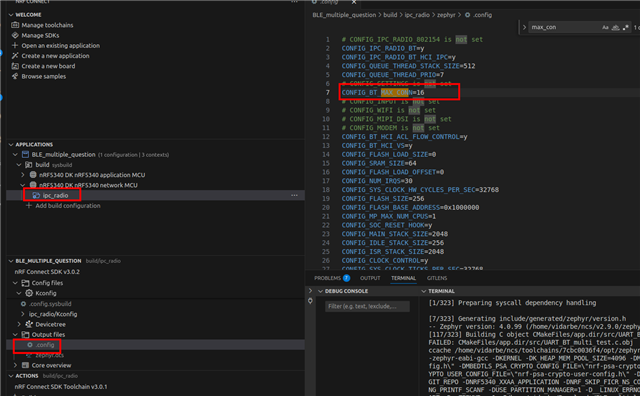Click the Output files folder icon
The height and width of the screenshot is (396, 640).
[x=25, y=334]
